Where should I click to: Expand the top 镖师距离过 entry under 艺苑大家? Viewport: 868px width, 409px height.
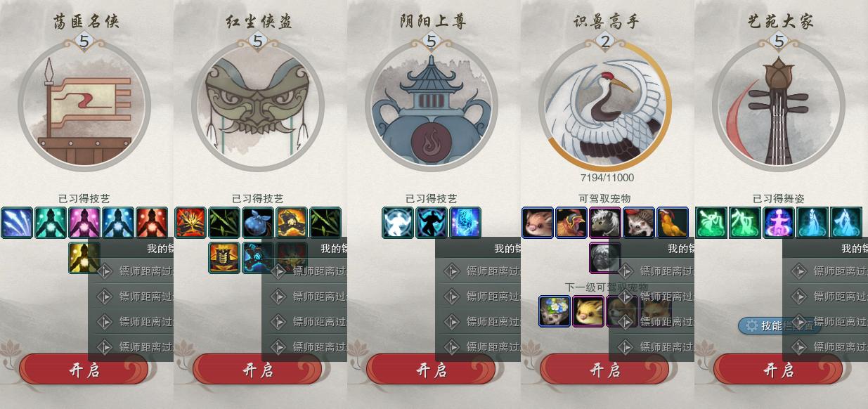pos(825,271)
